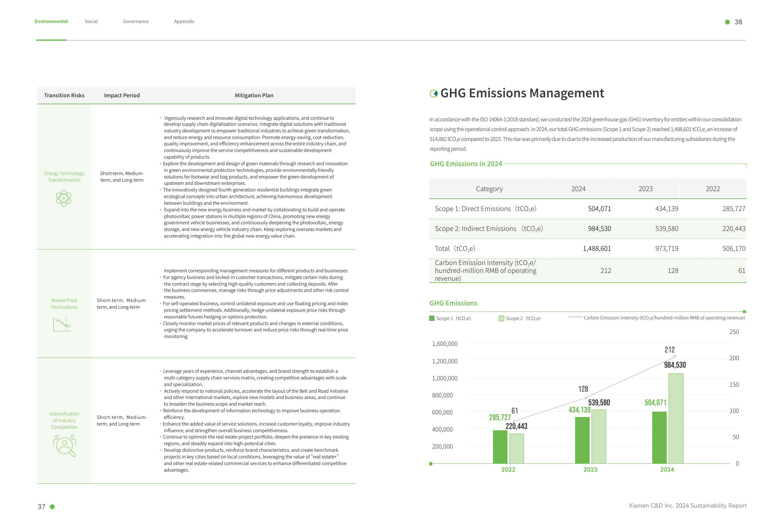Click the GHG Emissions in 2024 subheading
The height and width of the screenshot is (532, 784).
click(466, 164)
